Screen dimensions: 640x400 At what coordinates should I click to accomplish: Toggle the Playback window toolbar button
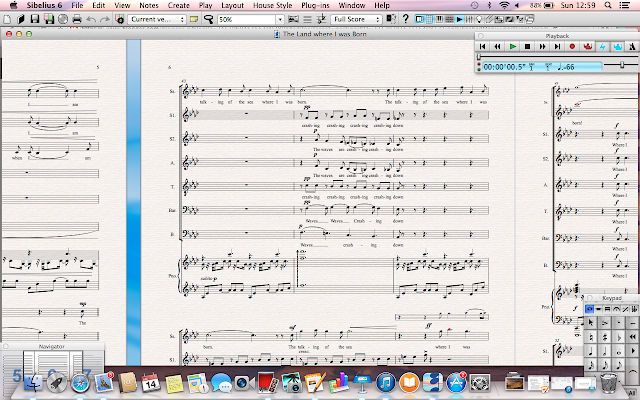(459, 19)
